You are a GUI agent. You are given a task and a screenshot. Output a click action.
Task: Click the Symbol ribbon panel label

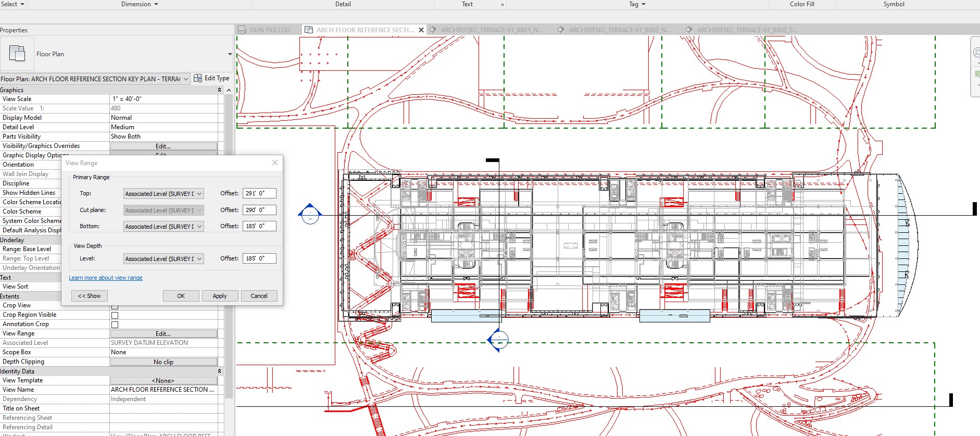click(x=894, y=4)
